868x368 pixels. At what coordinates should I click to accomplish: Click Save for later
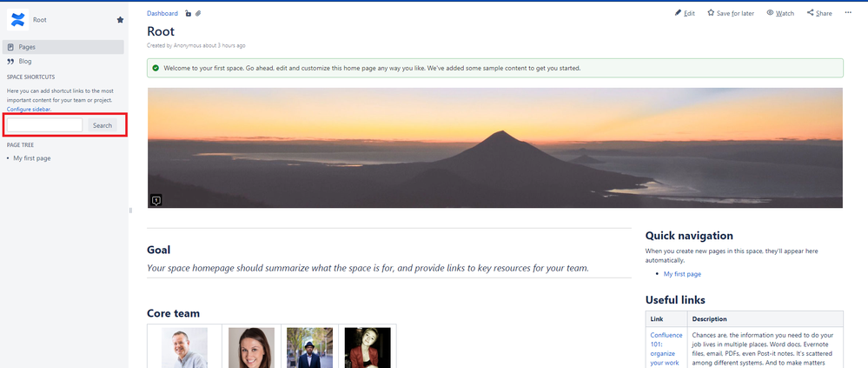(x=731, y=13)
